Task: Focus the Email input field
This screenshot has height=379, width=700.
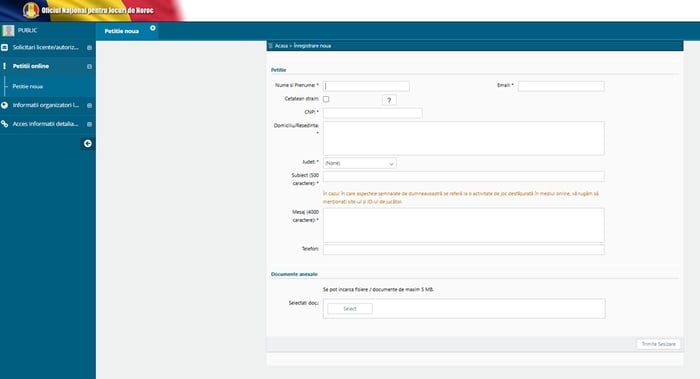Action: [561, 86]
